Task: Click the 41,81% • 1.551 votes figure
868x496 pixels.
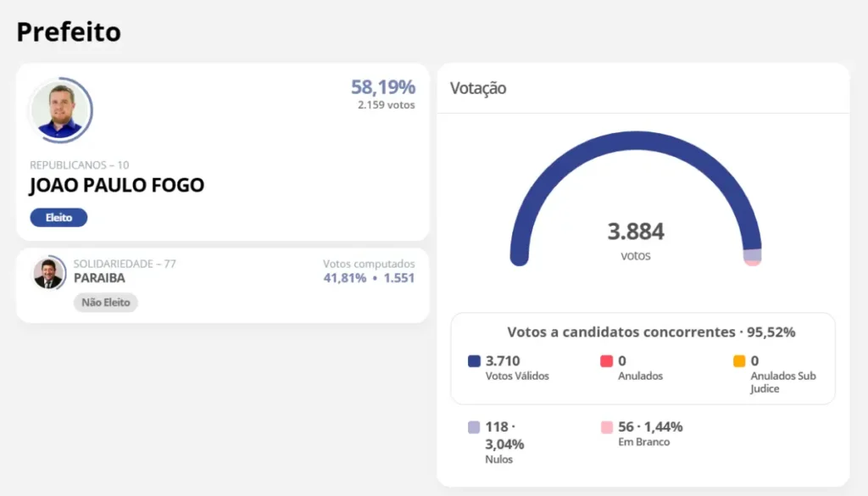Action: [369, 278]
